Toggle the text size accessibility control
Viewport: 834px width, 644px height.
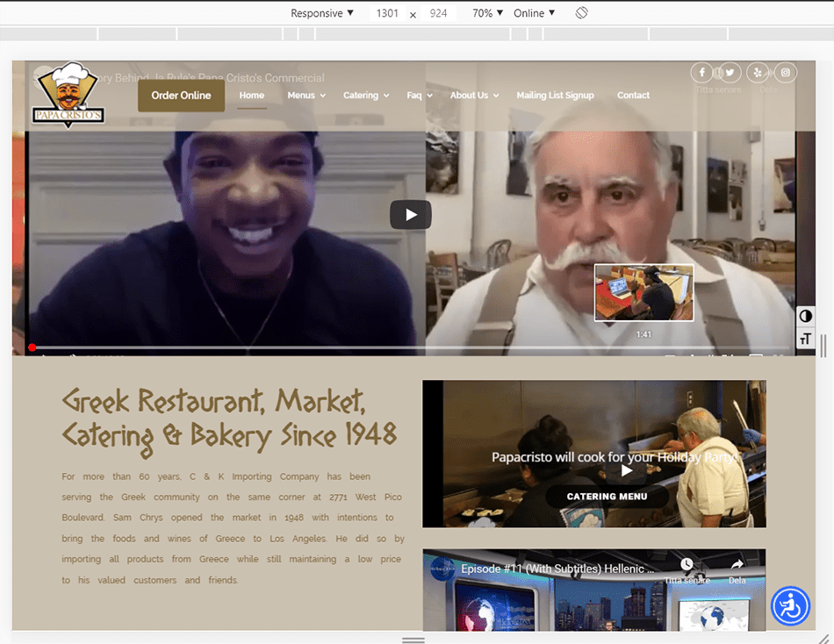(x=805, y=337)
